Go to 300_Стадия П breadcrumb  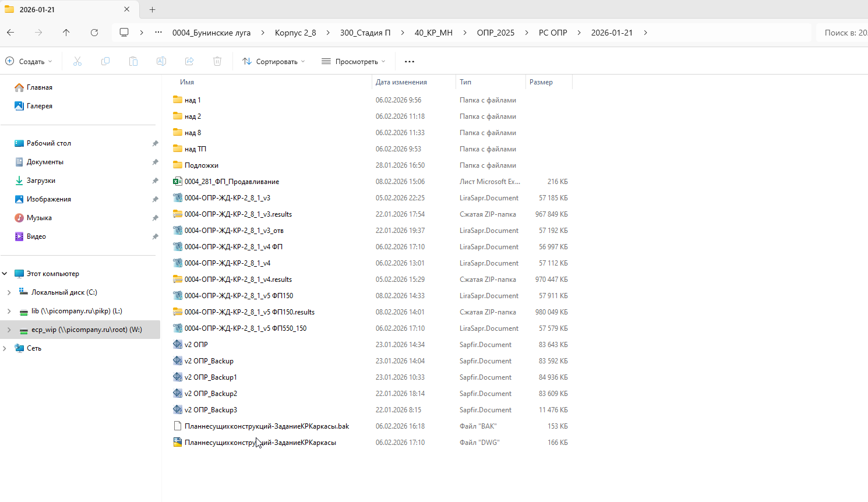pyautogui.click(x=365, y=33)
